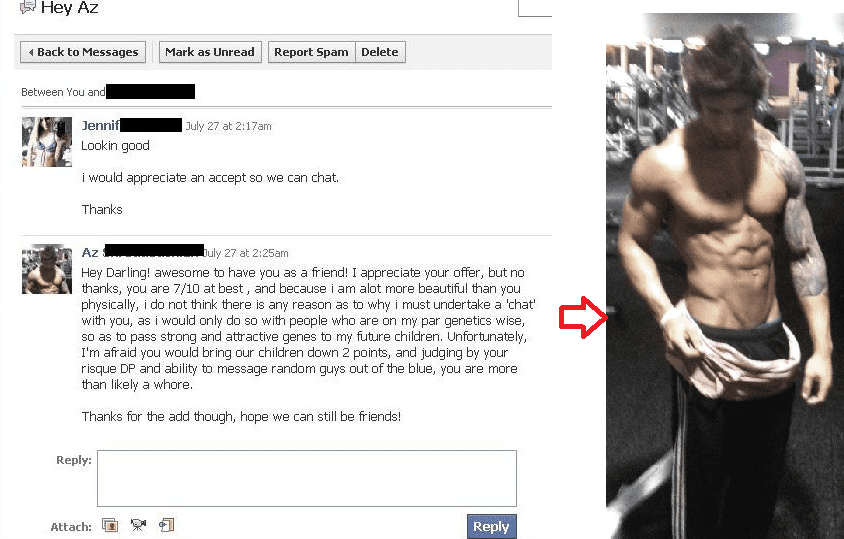Click the July 27 at 2:25am timestamp
Viewport: 844px width, 539px height.
[246, 253]
